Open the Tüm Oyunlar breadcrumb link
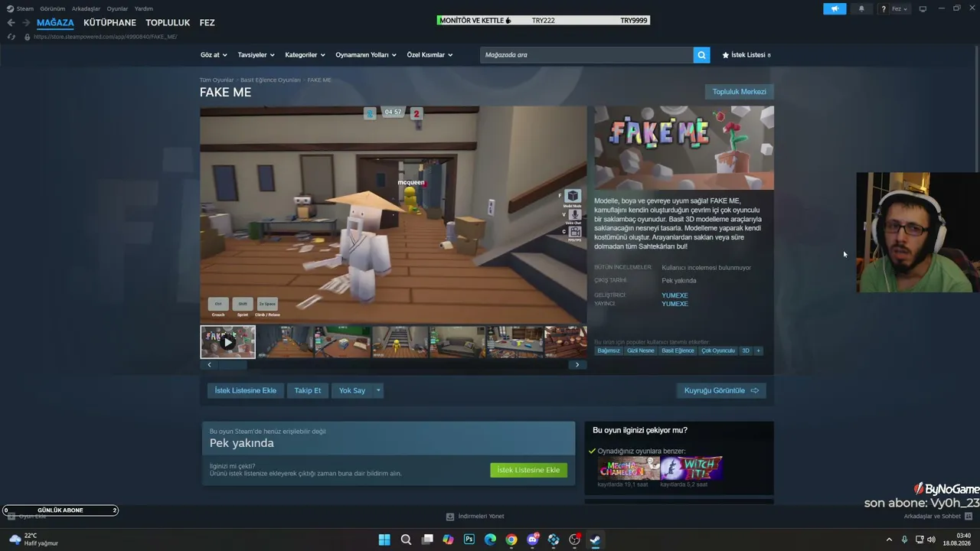The image size is (980, 551). (x=217, y=80)
